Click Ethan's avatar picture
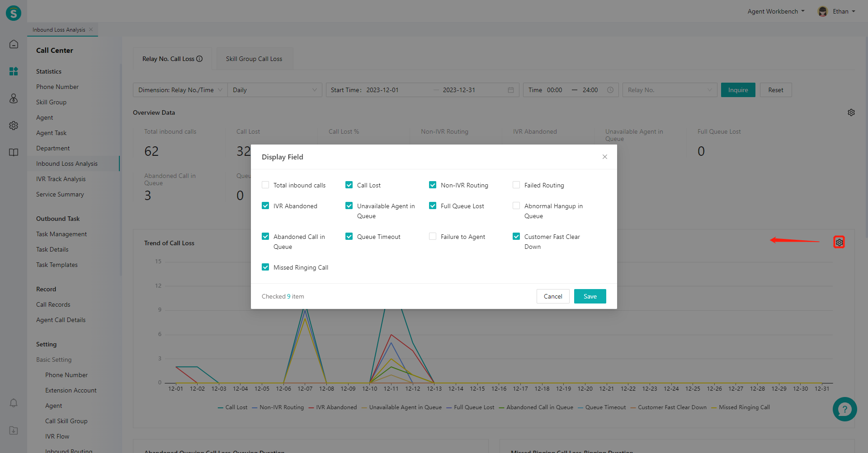This screenshot has width=868, height=453. click(x=823, y=11)
